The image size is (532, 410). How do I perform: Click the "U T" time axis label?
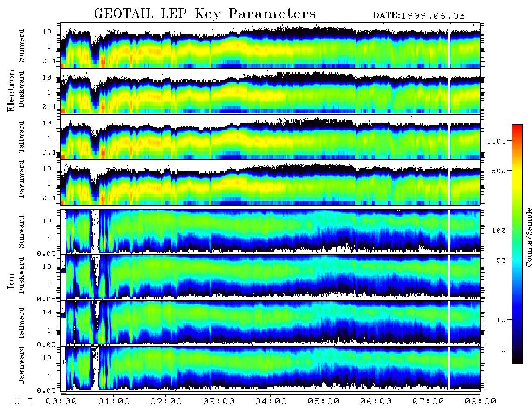(23, 402)
